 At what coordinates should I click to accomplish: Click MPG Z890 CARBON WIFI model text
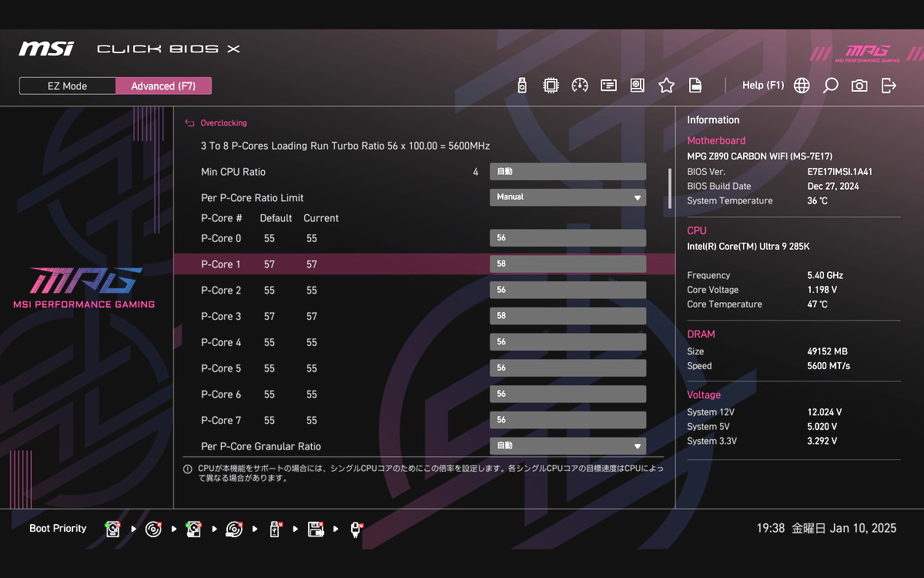click(759, 156)
